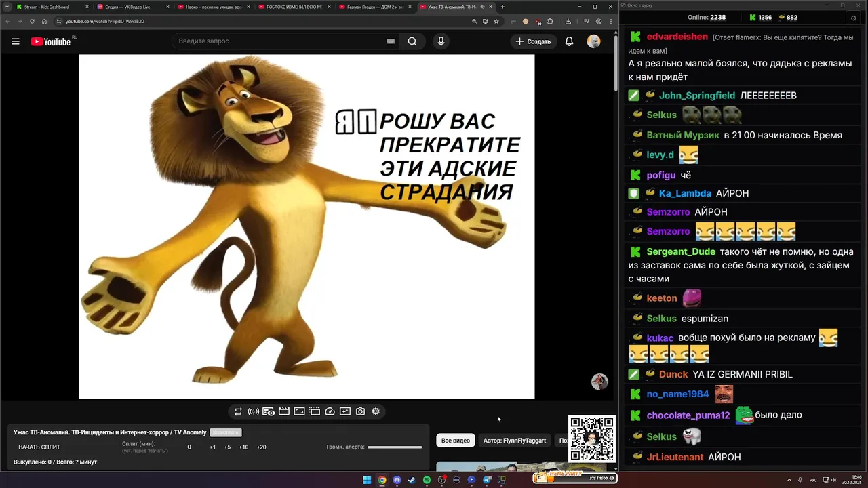Select the 'Все видео' filter chip
The height and width of the screenshot is (488, 868).
pyautogui.click(x=456, y=441)
